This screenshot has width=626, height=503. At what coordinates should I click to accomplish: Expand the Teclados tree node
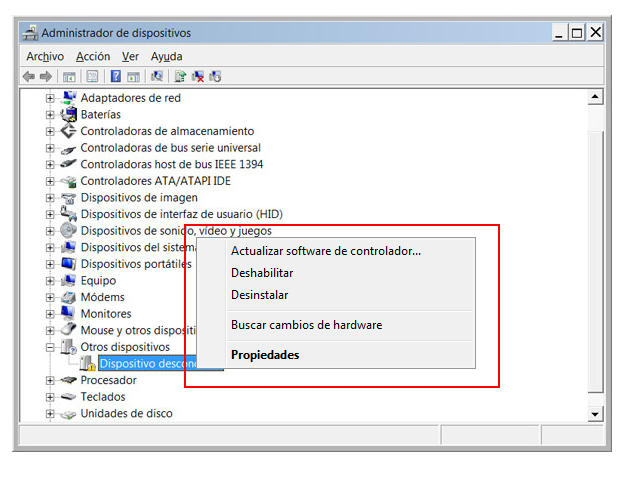coord(50,397)
